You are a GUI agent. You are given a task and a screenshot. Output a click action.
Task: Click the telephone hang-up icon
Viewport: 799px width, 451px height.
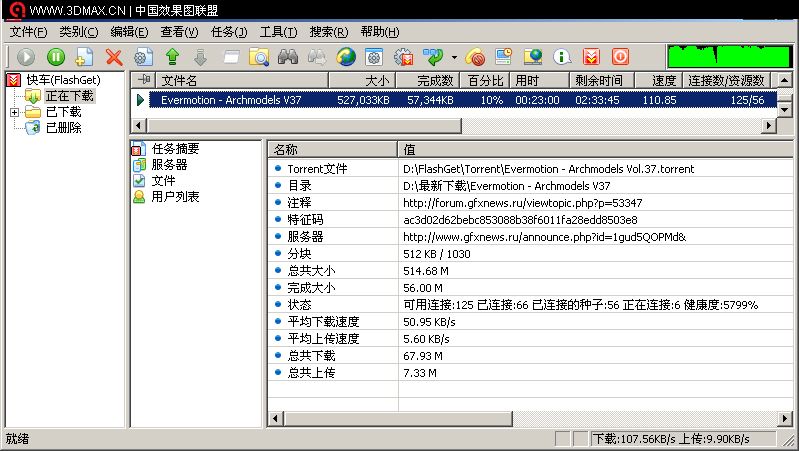coord(475,57)
